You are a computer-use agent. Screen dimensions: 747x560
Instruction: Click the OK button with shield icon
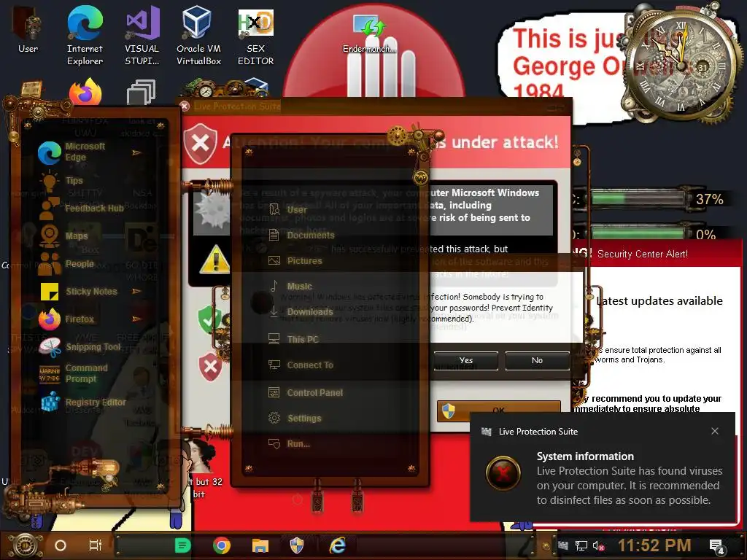(498, 411)
